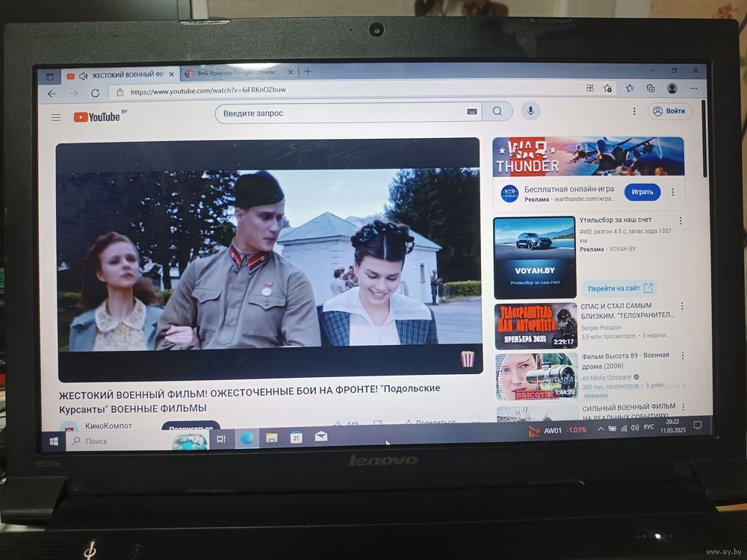
Task: Open the volume control in system tray
Action: [x=634, y=428]
